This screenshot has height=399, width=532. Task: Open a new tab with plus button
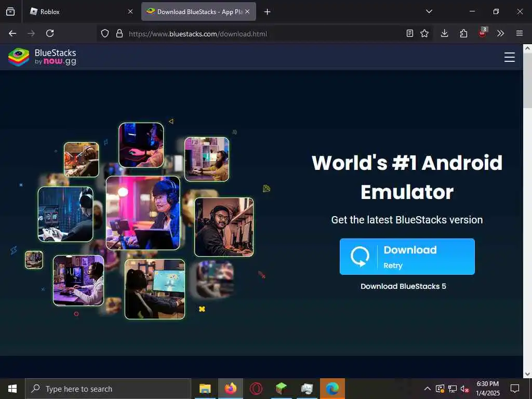point(268,12)
